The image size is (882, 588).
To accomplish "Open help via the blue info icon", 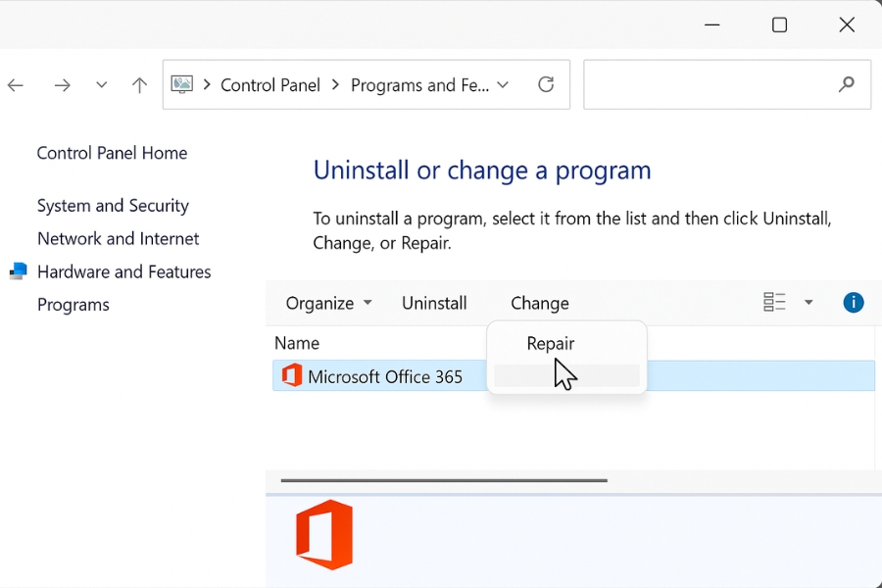I will click(x=854, y=303).
